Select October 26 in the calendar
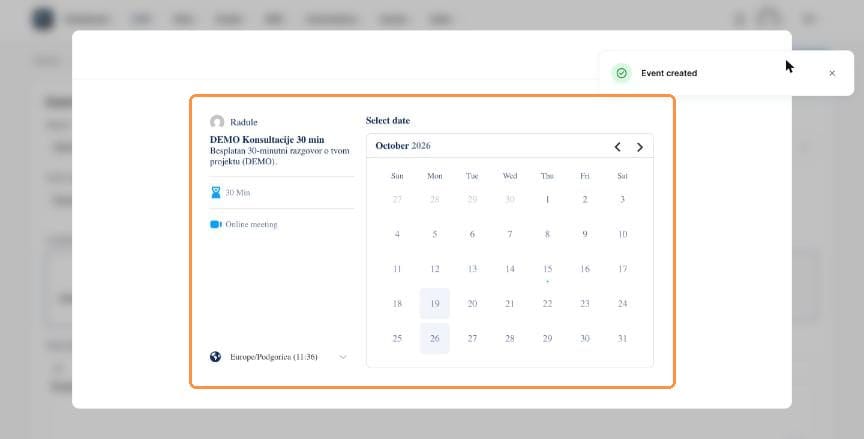 pyautogui.click(x=435, y=338)
